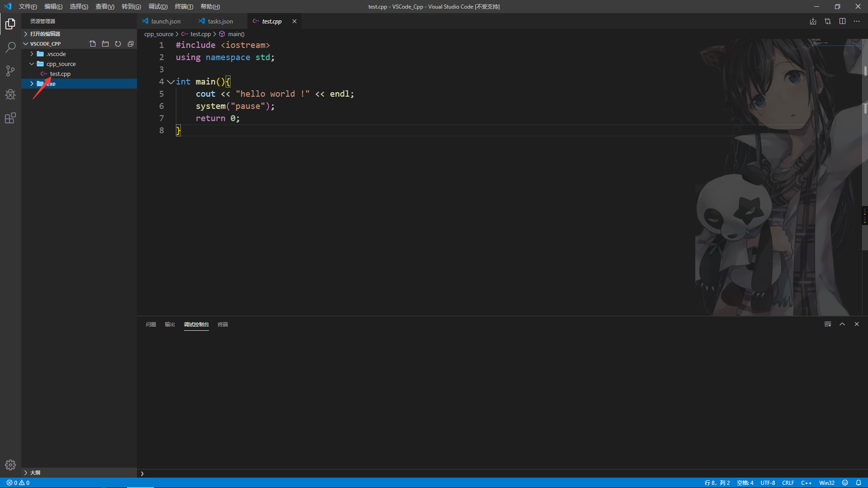
Task: Open the Source Control view
Action: pyautogui.click(x=10, y=71)
